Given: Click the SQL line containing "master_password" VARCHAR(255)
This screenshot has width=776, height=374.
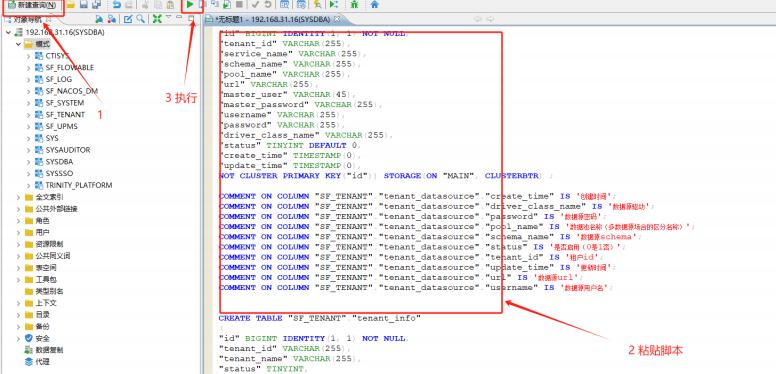Looking at the screenshot, I should tap(301, 104).
